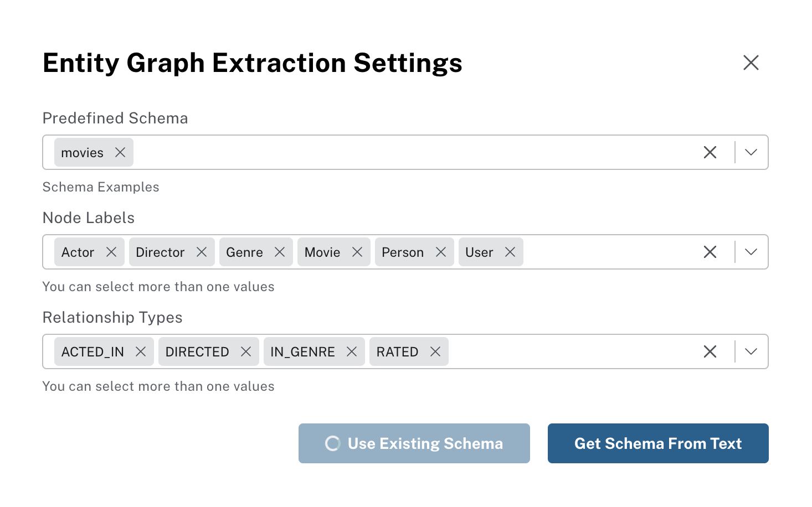Focus the Predefined Schema input field
Image resolution: width=812 pixels, height=507 pixels.
[x=405, y=152]
